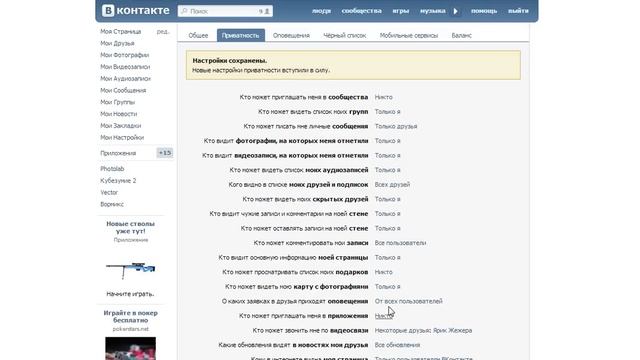This screenshot has width=640, height=360.
Task: Open Приложения in sidebar
Action: 118,153
